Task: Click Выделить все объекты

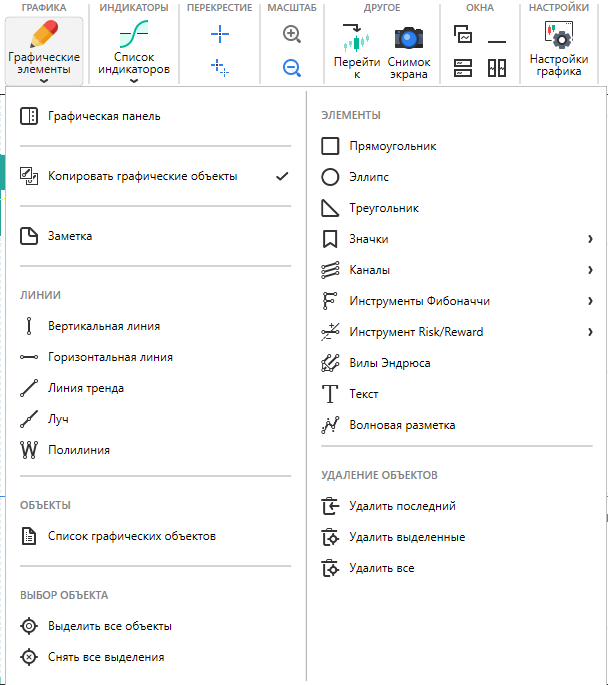Action: coord(110,626)
